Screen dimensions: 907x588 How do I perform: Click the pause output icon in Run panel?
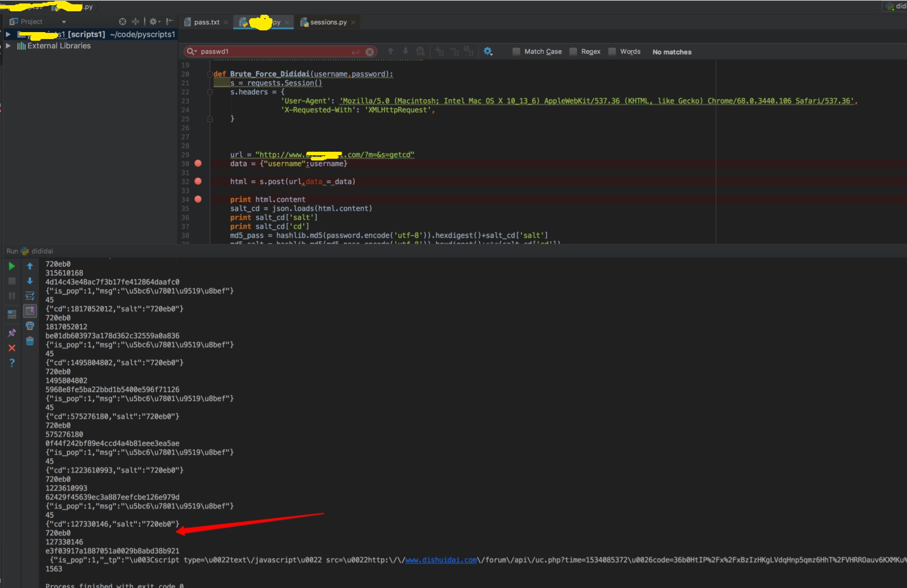click(12, 296)
